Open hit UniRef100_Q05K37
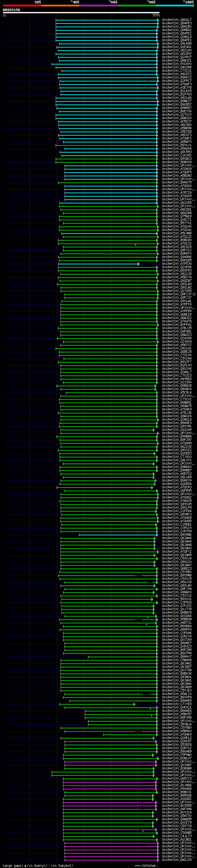Image resolution: width=197 pixels, height=868 pixels. pyautogui.click(x=177, y=121)
